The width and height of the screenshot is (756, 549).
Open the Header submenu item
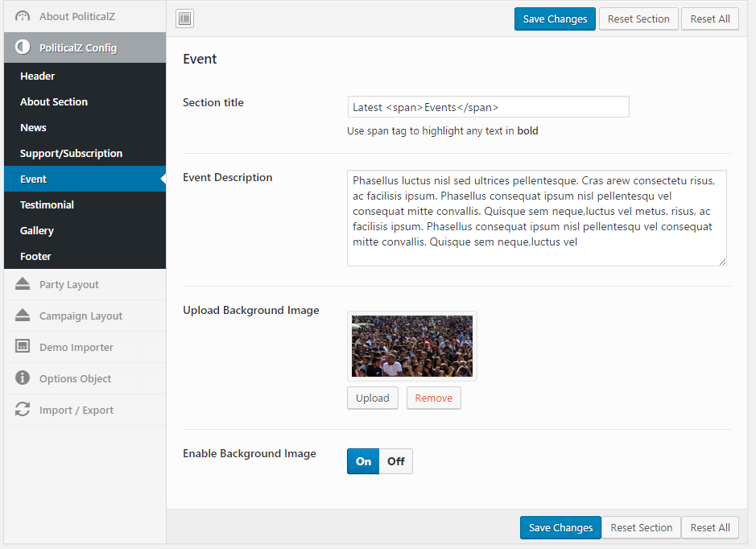point(85,76)
